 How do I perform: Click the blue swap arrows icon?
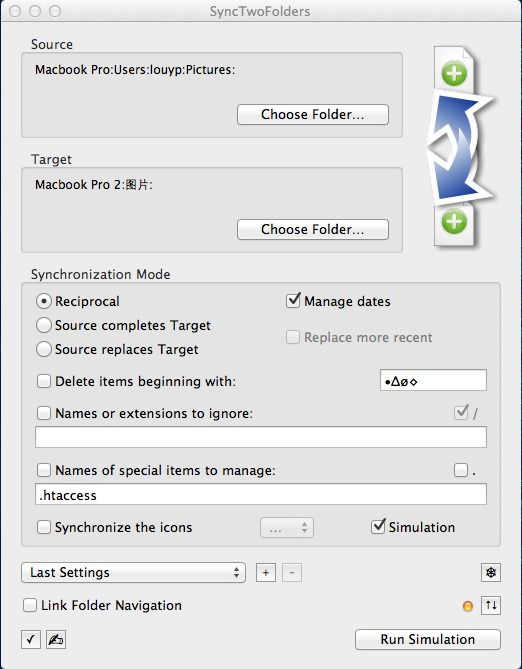tap(460, 147)
